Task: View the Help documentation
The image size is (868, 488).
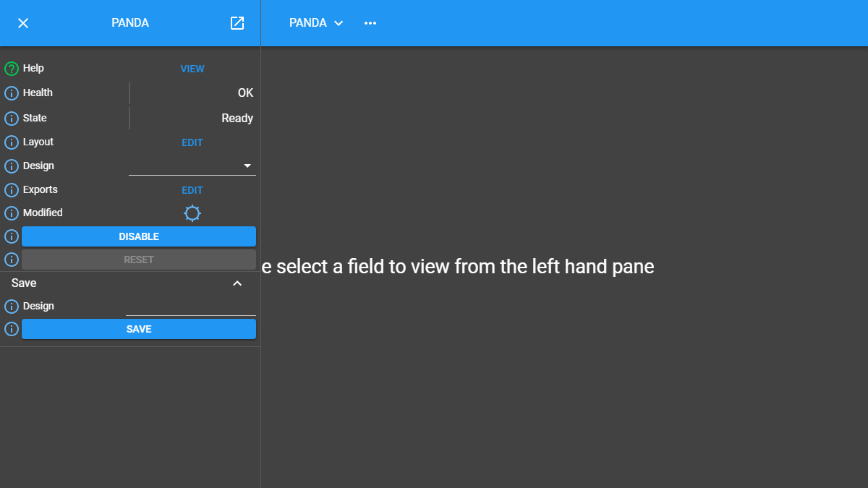Action: 192,69
